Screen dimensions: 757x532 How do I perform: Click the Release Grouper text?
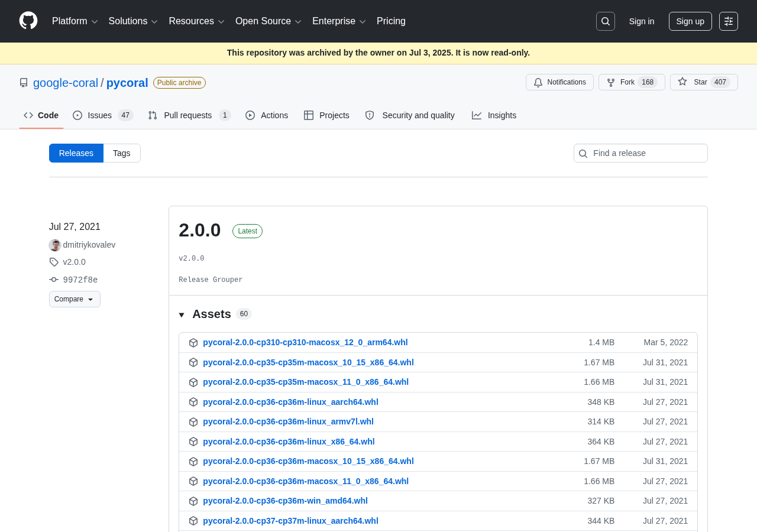pyautogui.click(x=211, y=280)
